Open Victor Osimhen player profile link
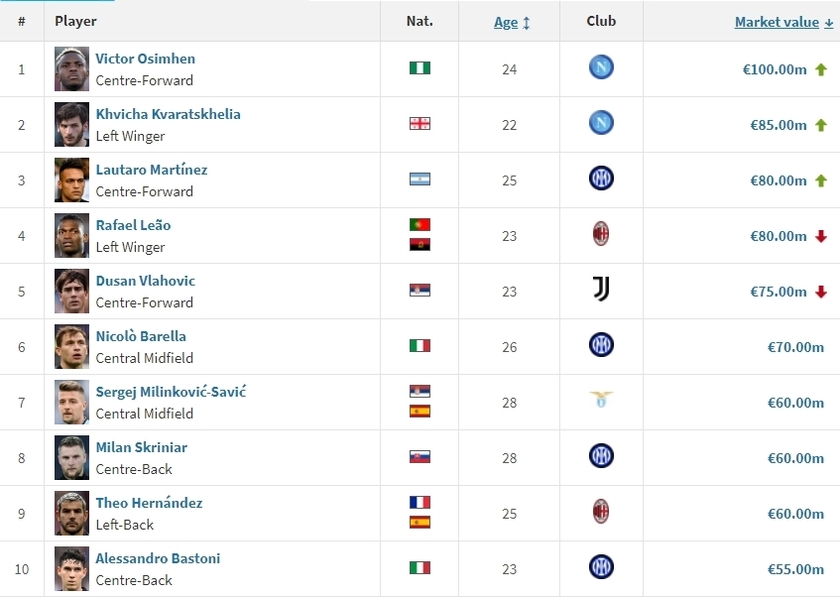This screenshot has width=840, height=597. (145, 58)
